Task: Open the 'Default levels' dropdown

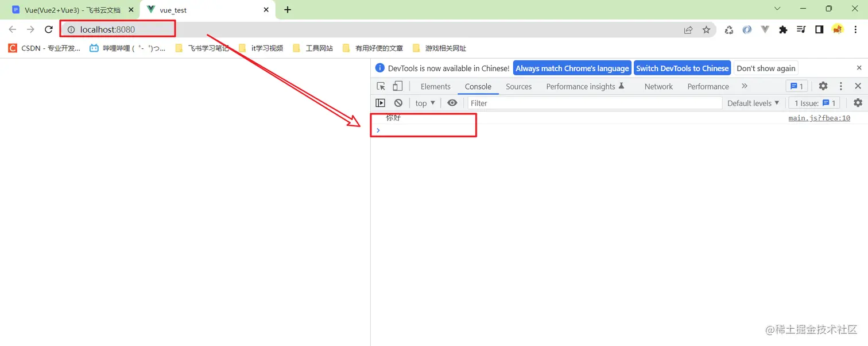Action: [753, 103]
